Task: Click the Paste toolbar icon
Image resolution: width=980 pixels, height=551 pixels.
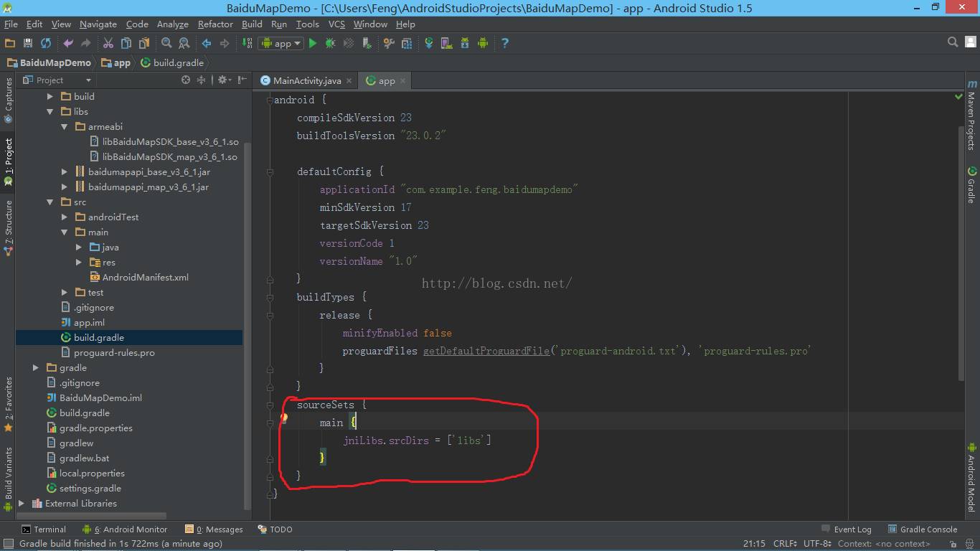Action: click(144, 43)
